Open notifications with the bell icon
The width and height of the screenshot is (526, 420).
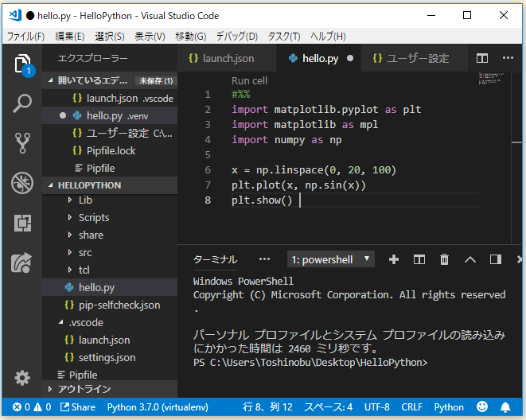coord(505,407)
